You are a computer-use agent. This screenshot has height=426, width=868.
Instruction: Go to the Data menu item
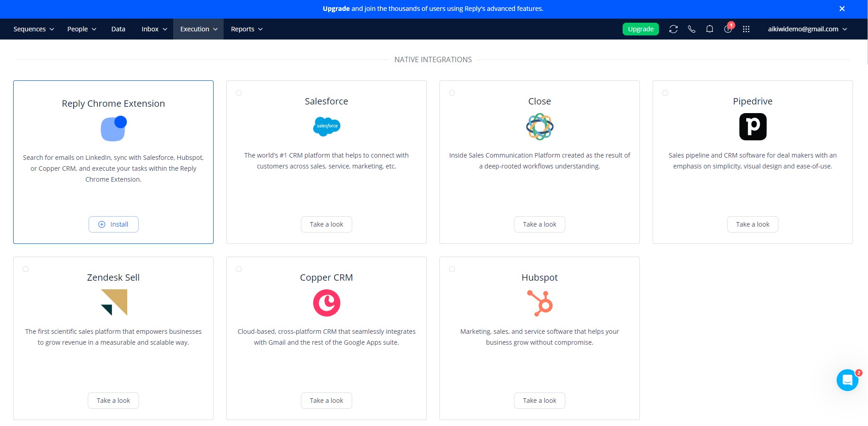118,29
